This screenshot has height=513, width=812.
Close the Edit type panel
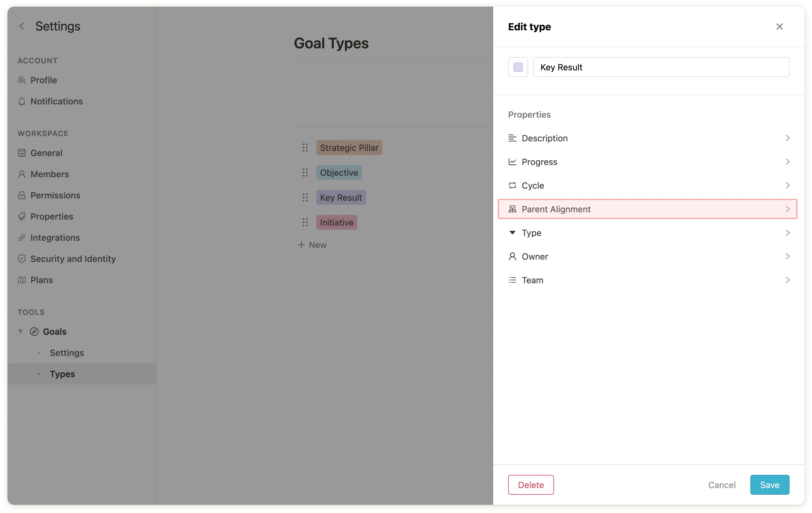[779, 27]
